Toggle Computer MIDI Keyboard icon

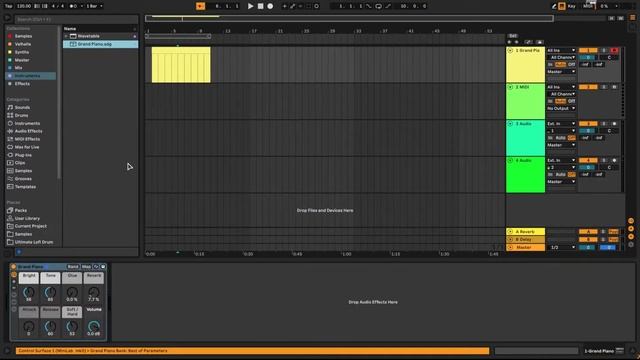[x=562, y=6]
